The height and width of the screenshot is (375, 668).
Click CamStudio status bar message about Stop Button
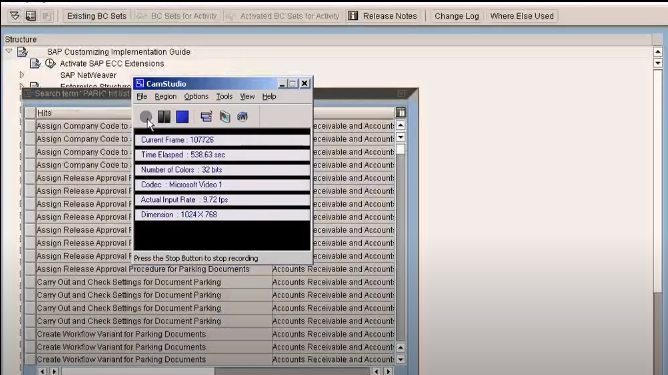(196, 258)
